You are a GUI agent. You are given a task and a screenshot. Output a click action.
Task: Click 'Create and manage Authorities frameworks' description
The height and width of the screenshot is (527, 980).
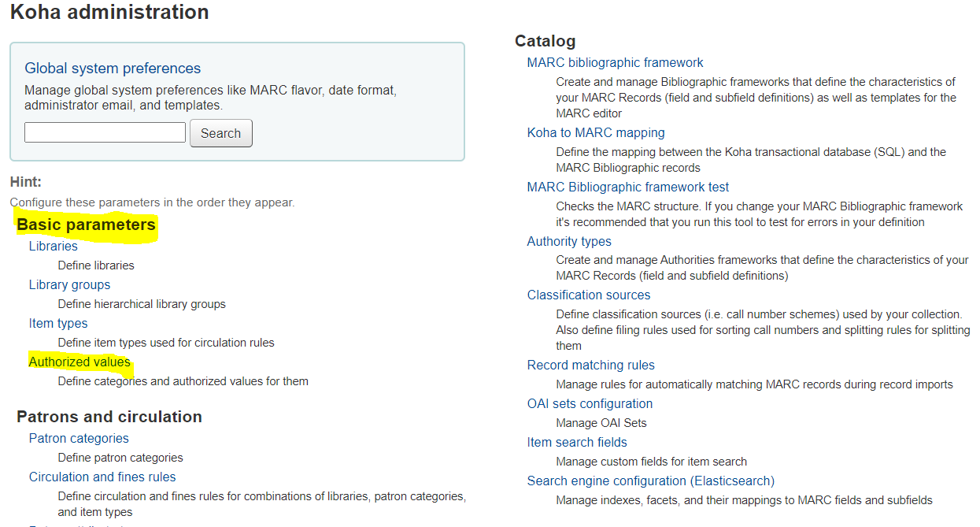point(763,268)
